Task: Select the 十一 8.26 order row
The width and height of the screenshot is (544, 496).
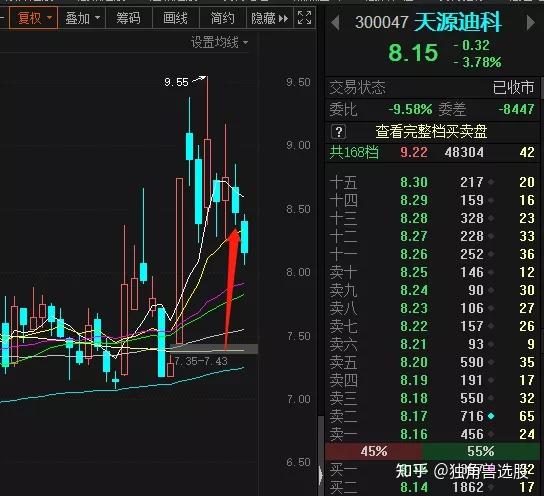Action: pyautogui.click(x=432, y=254)
